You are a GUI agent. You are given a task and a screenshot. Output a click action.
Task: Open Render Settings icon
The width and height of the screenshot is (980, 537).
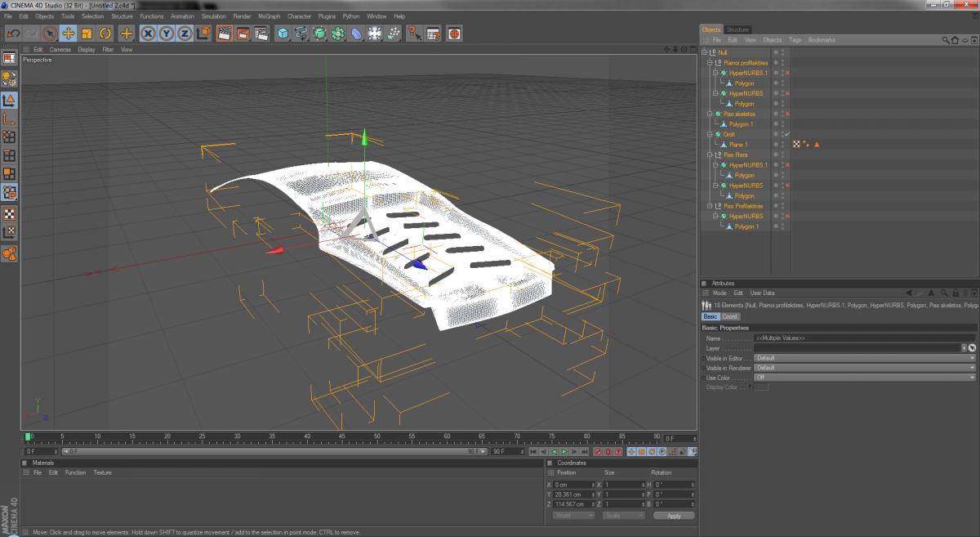pos(261,34)
